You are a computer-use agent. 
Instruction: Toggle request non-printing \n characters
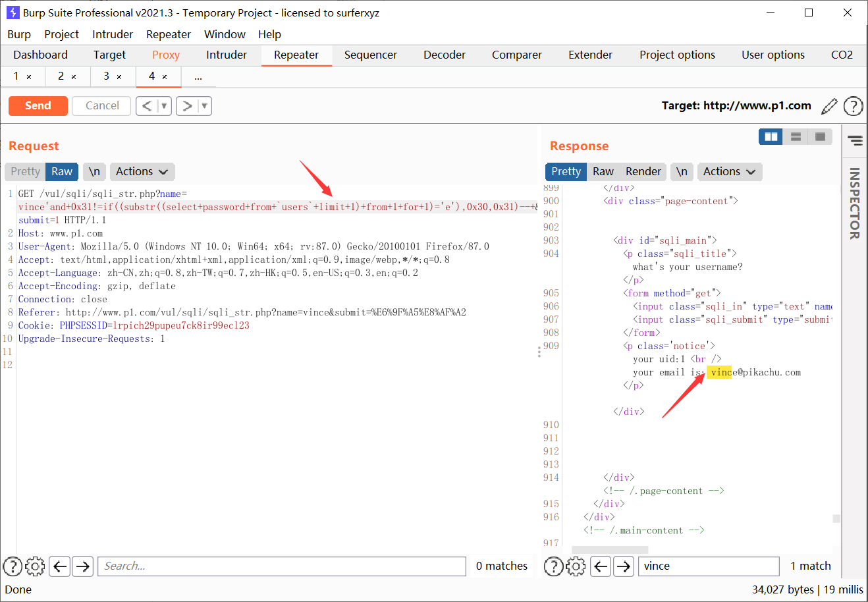click(x=94, y=172)
